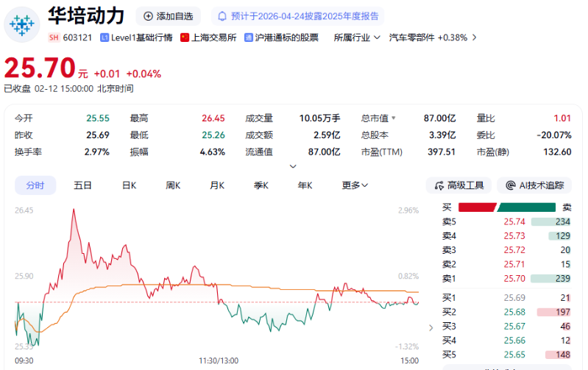Image resolution: width=588 pixels, height=370 pixels.
Task: Switch to the 月K chart tab
Action: [x=216, y=185]
